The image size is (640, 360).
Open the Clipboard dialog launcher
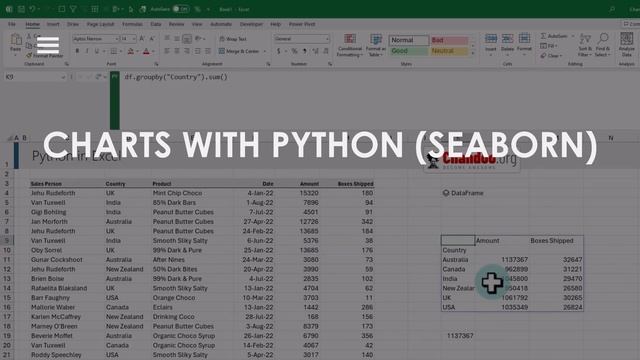67,64
